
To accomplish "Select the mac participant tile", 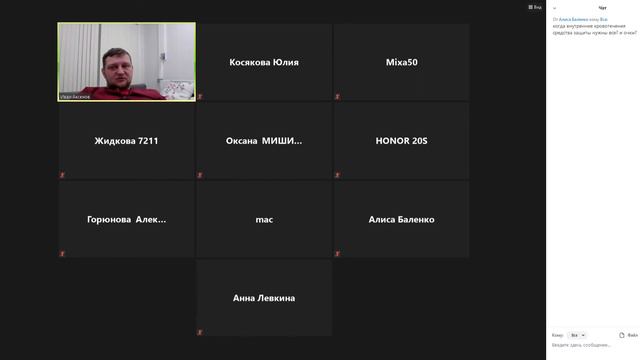I will pos(264,219).
